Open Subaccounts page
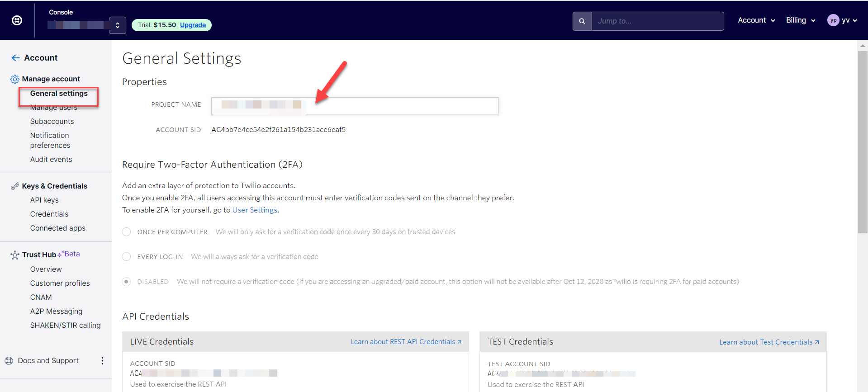Screen dimensions: 868x392 (x=52, y=122)
